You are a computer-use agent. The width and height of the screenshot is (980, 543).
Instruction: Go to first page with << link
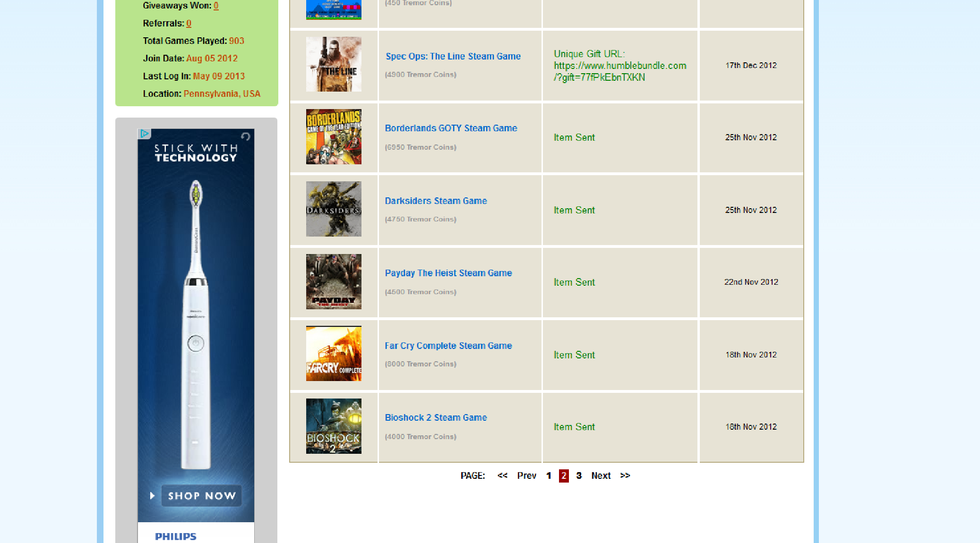click(x=502, y=475)
